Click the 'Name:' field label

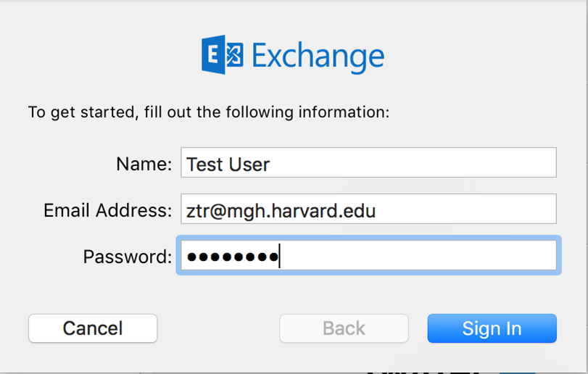click(144, 164)
